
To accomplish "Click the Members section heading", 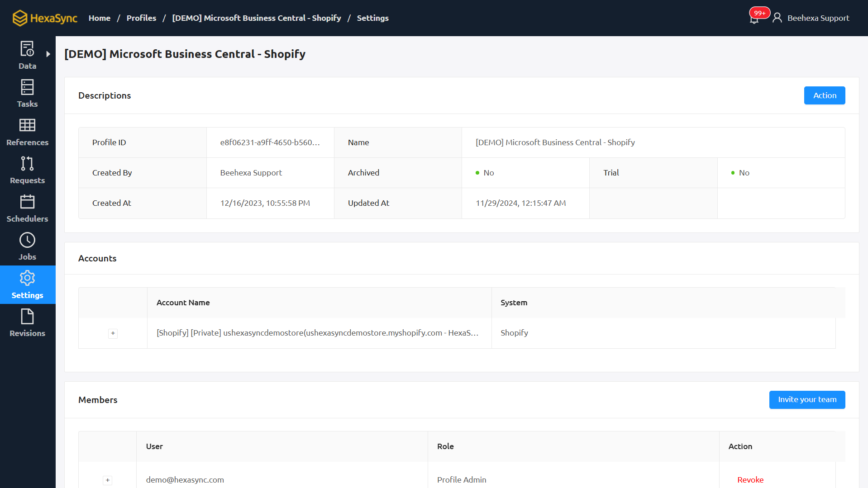I will [x=98, y=400].
